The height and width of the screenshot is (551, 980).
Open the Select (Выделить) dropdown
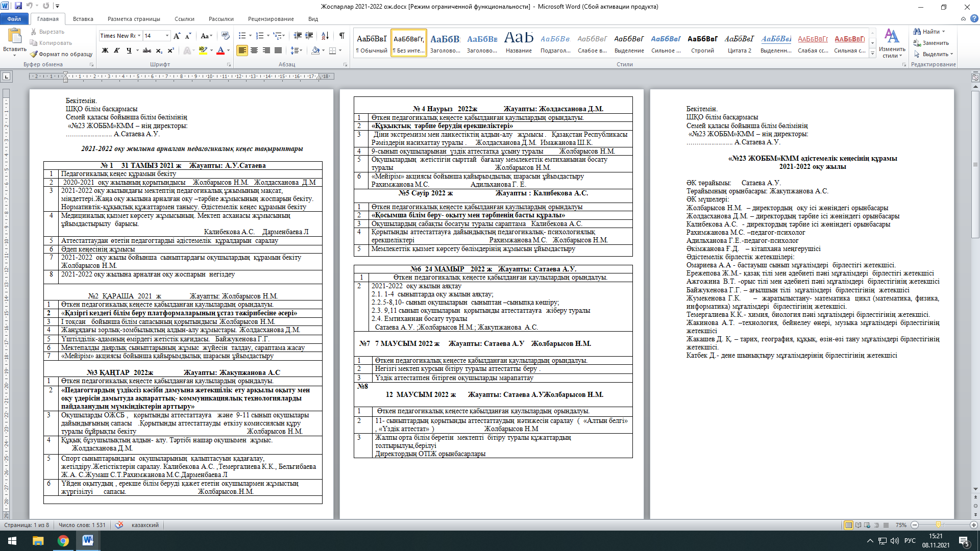click(x=934, y=54)
